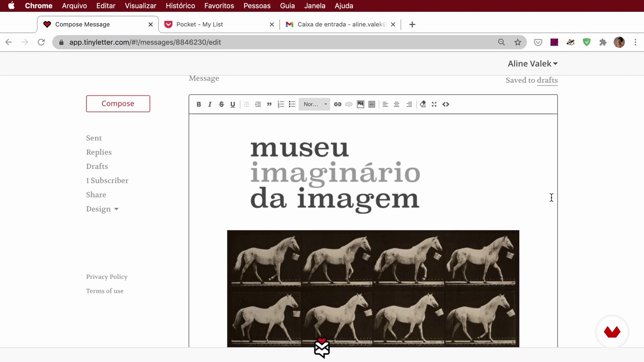Click the Compose button
Image resolution: width=644 pixels, height=362 pixels.
(x=118, y=104)
